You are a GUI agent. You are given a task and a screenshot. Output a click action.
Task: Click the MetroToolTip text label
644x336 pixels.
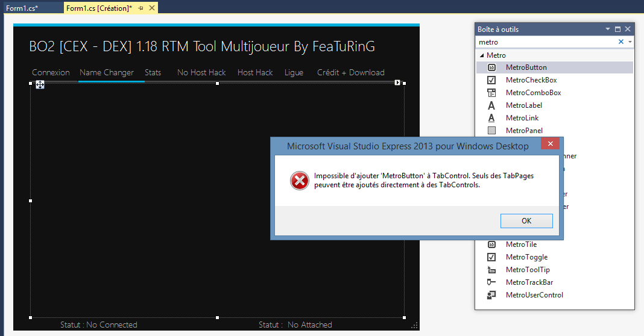pos(528,270)
